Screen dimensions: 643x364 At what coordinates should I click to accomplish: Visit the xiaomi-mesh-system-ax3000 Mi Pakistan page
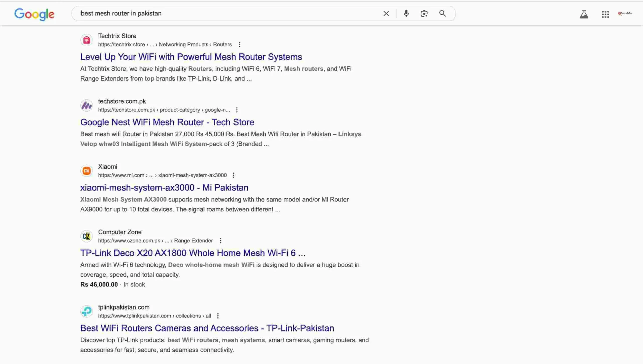[x=164, y=187]
